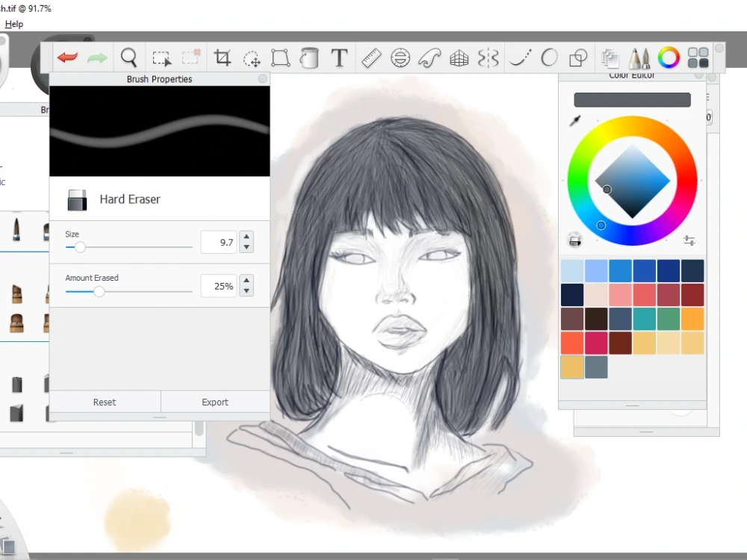Click the brush stroke preview

(x=160, y=131)
